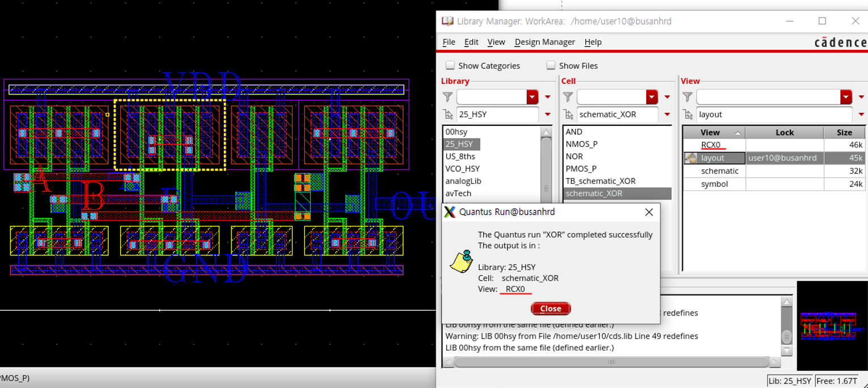868x388 pixels.
Task: Select the schematic view row
Action: pyautogui.click(x=774, y=171)
